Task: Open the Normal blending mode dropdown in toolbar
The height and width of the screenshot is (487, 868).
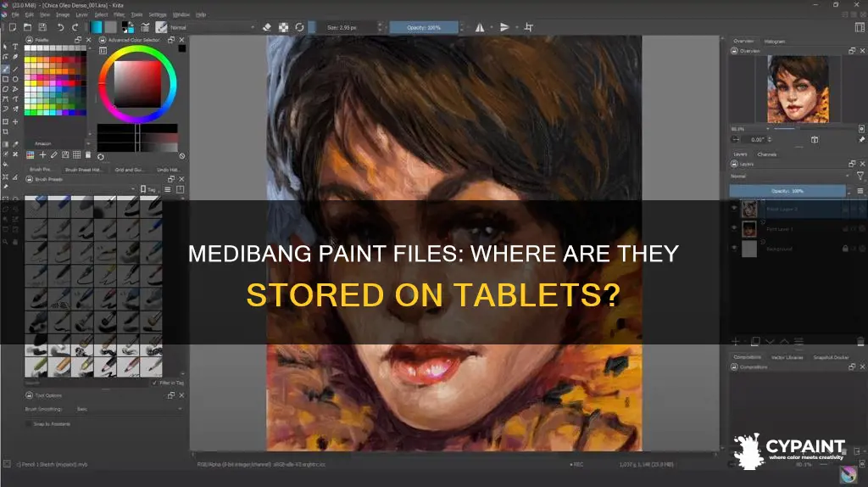Action: (212, 27)
